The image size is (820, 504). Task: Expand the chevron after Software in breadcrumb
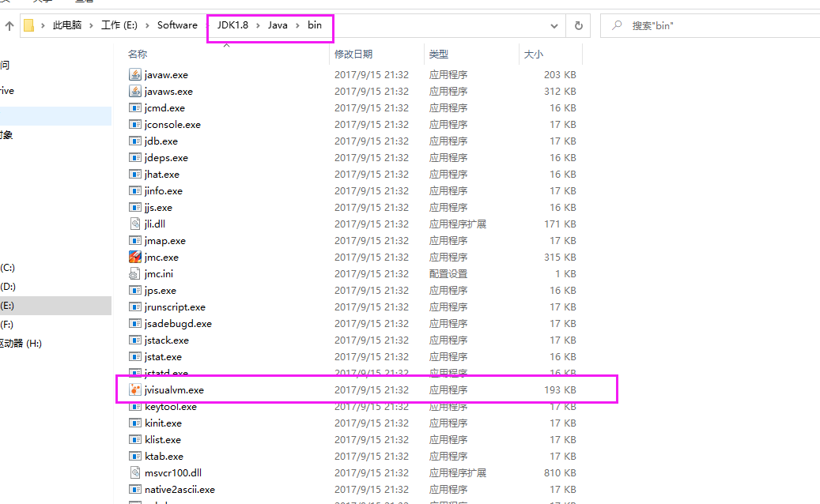click(x=207, y=25)
